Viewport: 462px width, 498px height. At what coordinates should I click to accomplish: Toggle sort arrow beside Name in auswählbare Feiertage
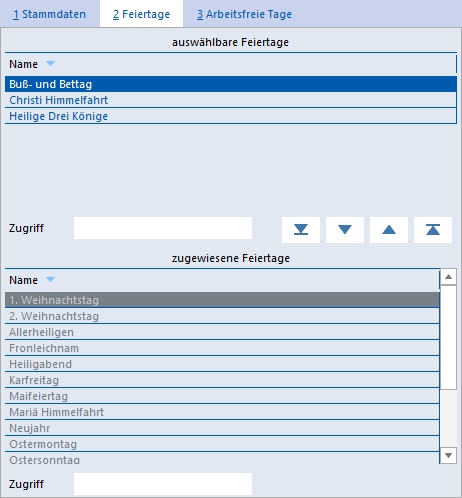point(50,63)
